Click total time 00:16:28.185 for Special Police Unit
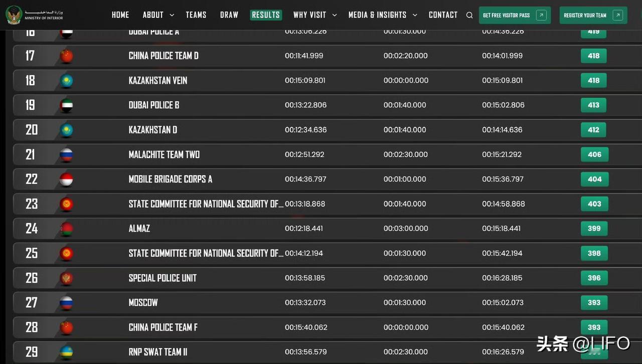This screenshot has width=642, height=364. pyautogui.click(x=502, y=278)
